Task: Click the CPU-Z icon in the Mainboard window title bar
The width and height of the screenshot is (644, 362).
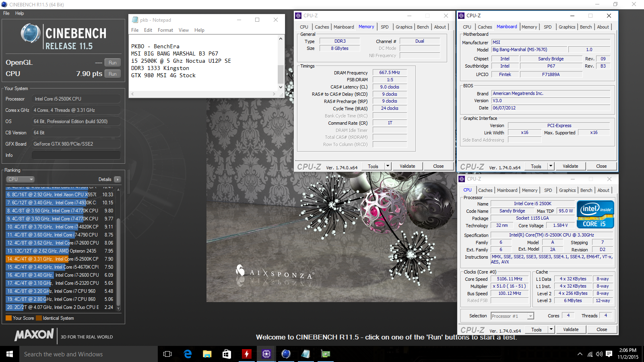Action: [x=461, y=16]
